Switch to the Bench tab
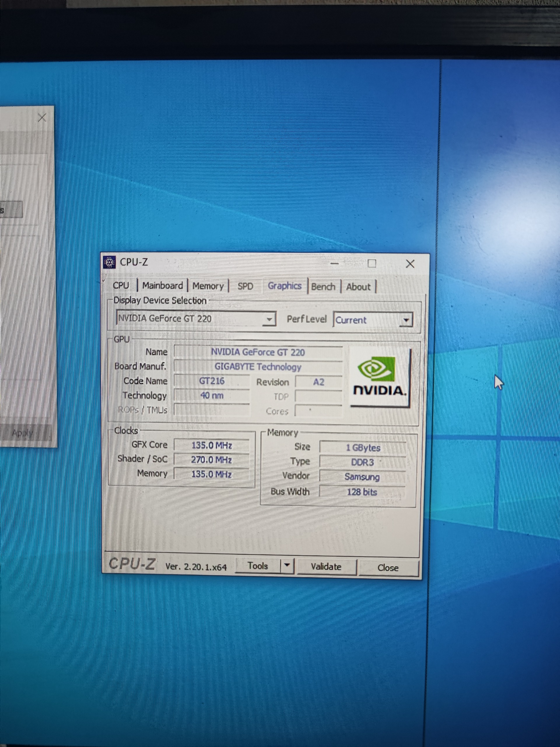Image resolution: width=560 pixels, height=747 pixels. click(x=323, y=287)
